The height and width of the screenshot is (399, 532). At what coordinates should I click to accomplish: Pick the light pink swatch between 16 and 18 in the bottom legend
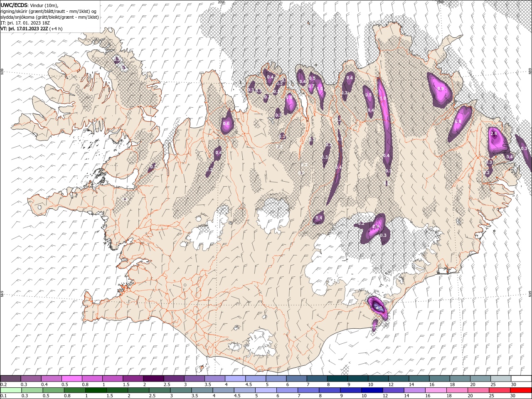[x=436, y=390]
